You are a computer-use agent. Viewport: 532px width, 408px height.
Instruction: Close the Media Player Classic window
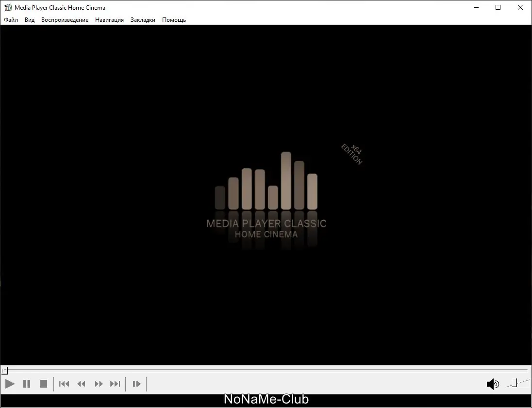(x=520, y=7)
